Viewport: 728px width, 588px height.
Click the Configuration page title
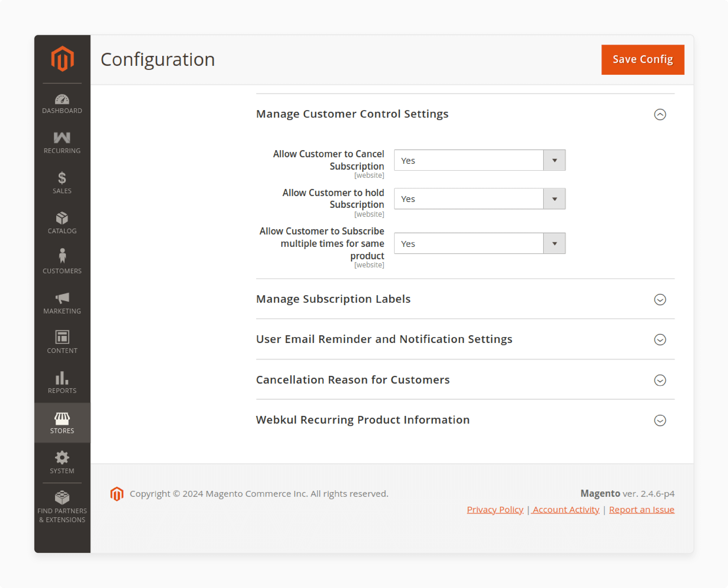158,60
